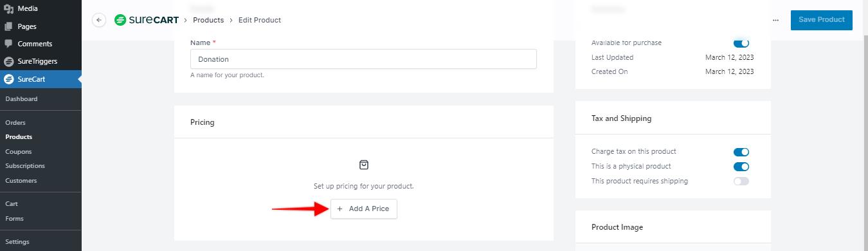Toggle Available for purchase switch
This screenshot has height=251, width=868.
click(x=741, y=43)
